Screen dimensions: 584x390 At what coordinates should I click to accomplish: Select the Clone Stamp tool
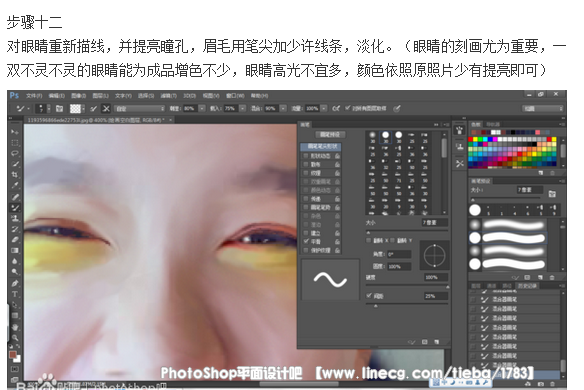pyautogui.click(x=15, y=218)
